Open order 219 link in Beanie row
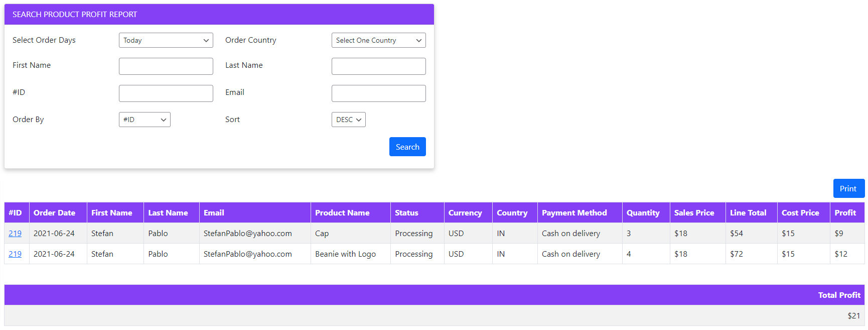 (x=15, y=254)
